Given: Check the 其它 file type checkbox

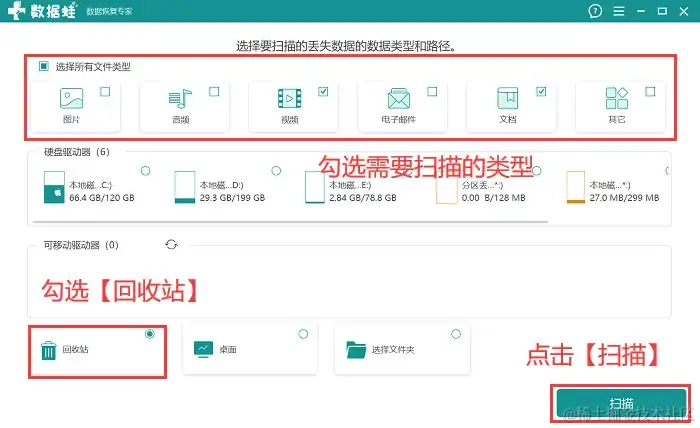Looking at the screenshot, I should [650, 91].
